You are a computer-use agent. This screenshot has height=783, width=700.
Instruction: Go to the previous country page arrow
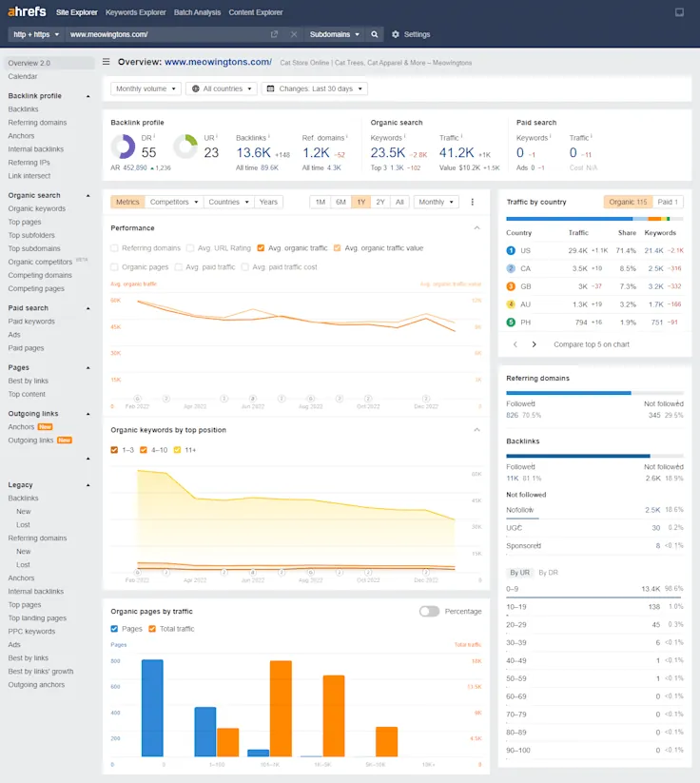pos(515,344)
